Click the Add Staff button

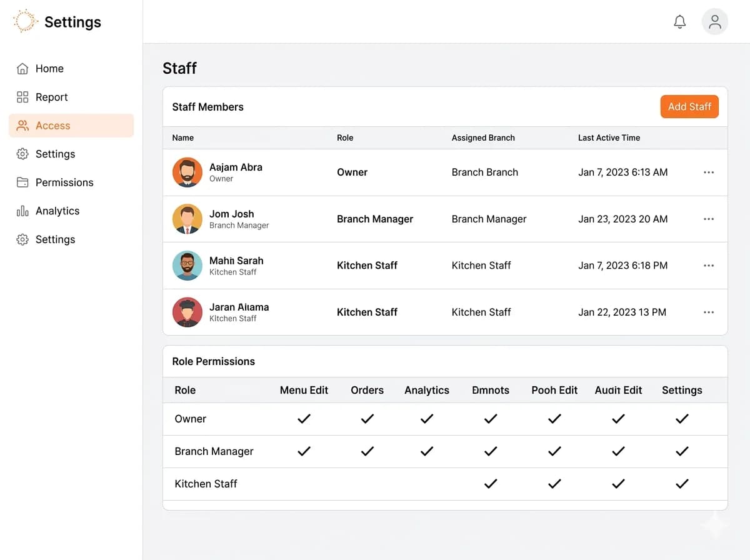point(689,107)
